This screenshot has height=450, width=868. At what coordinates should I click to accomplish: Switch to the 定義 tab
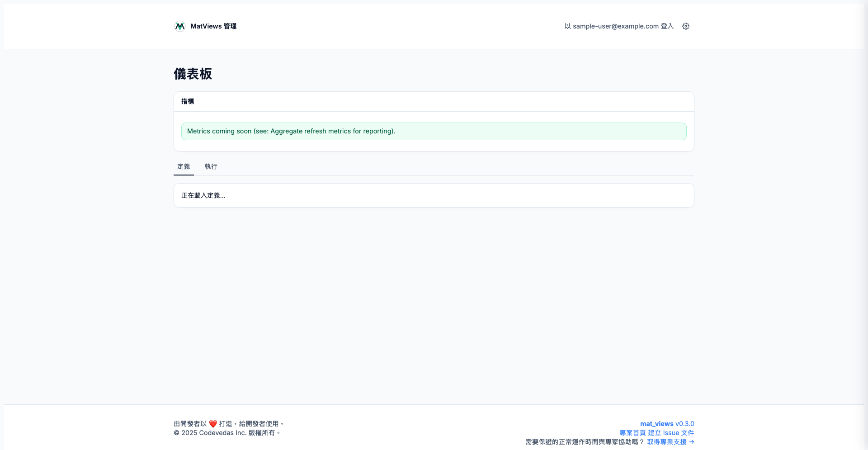coord(184,166)
